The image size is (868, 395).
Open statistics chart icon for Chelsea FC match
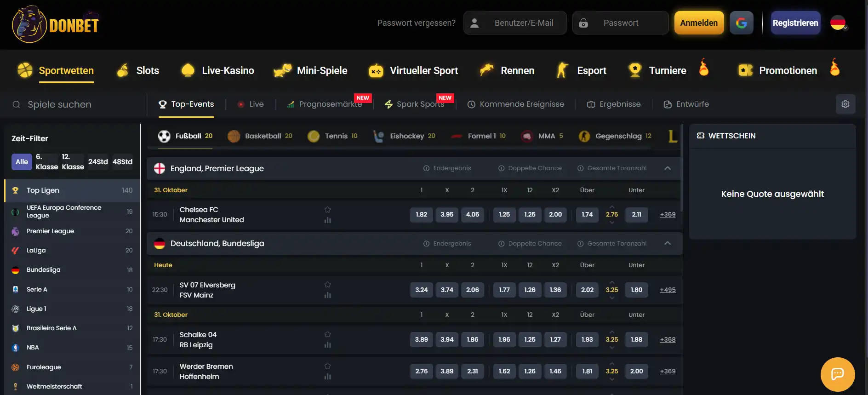coord(327,220)
